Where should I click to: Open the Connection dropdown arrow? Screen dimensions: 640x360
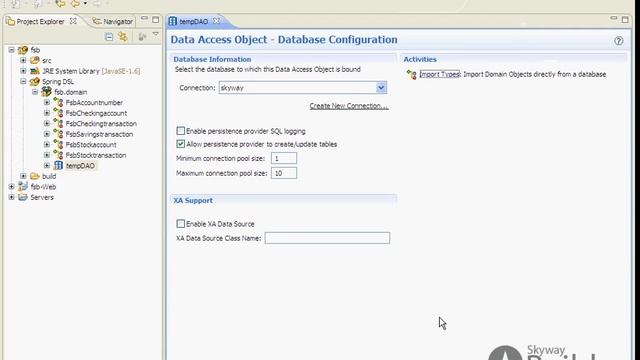tap(381, 88)
